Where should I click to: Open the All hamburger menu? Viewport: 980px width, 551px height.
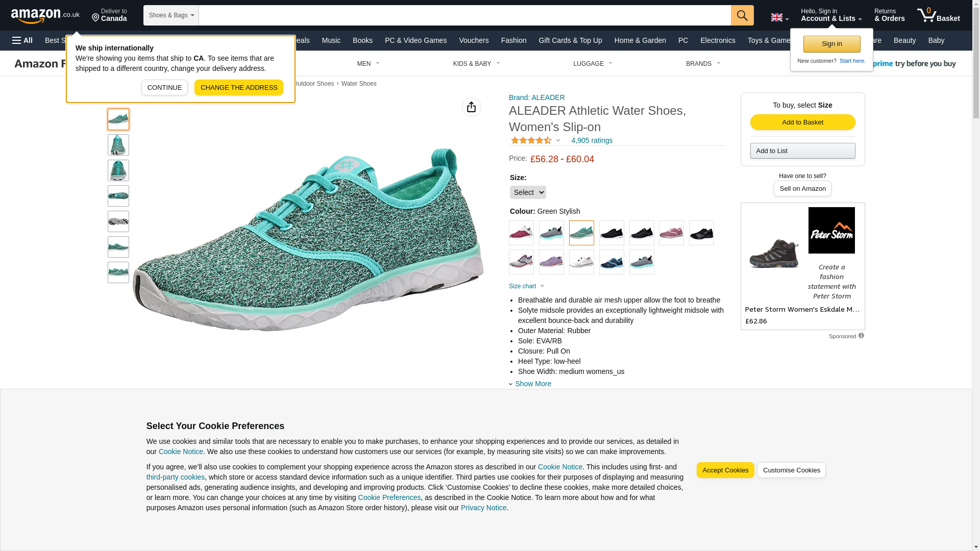(22, 40)
